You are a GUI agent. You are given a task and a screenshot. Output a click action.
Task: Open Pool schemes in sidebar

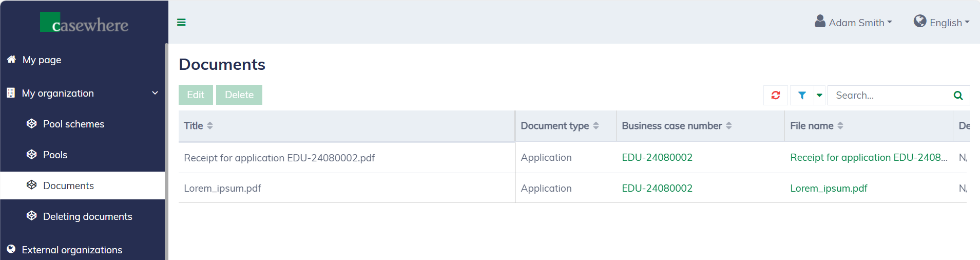[x=73, y=124]
